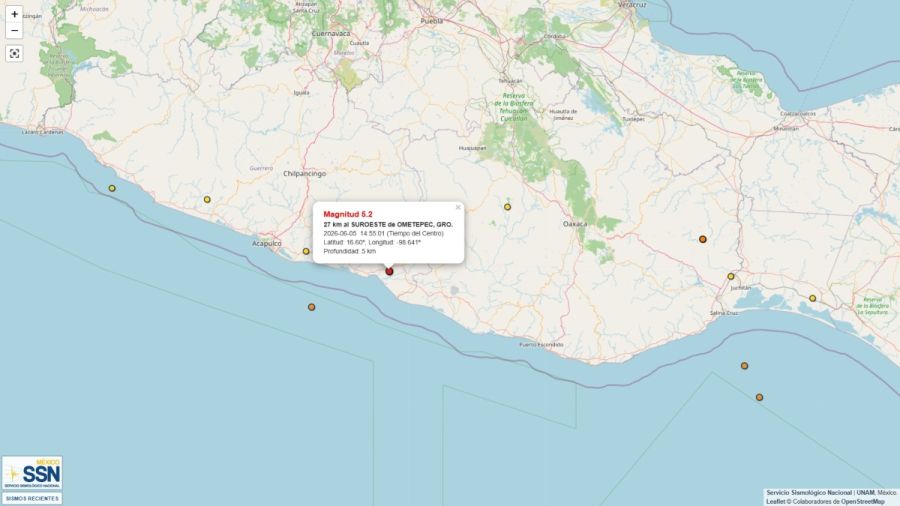Click the Acapulco city label

coord(267,243)
